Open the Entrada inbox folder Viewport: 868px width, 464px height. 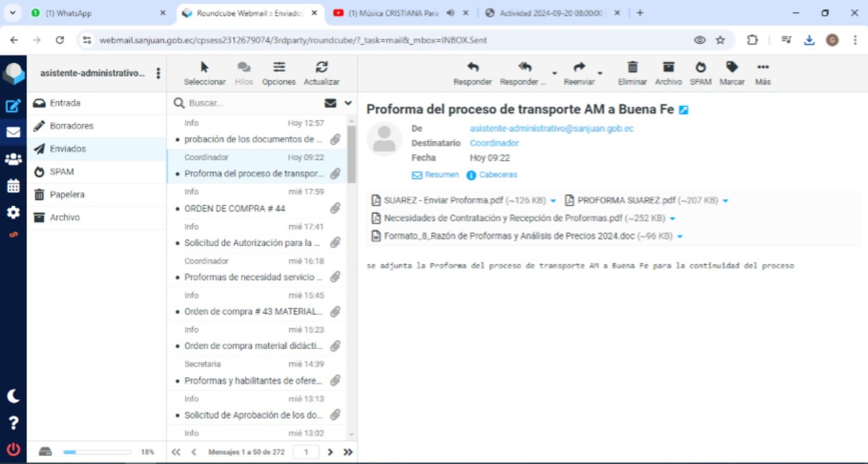[x=65, y=103]
